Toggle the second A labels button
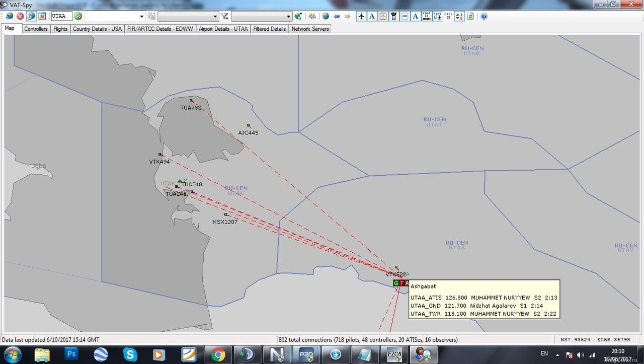 [416, 16]
